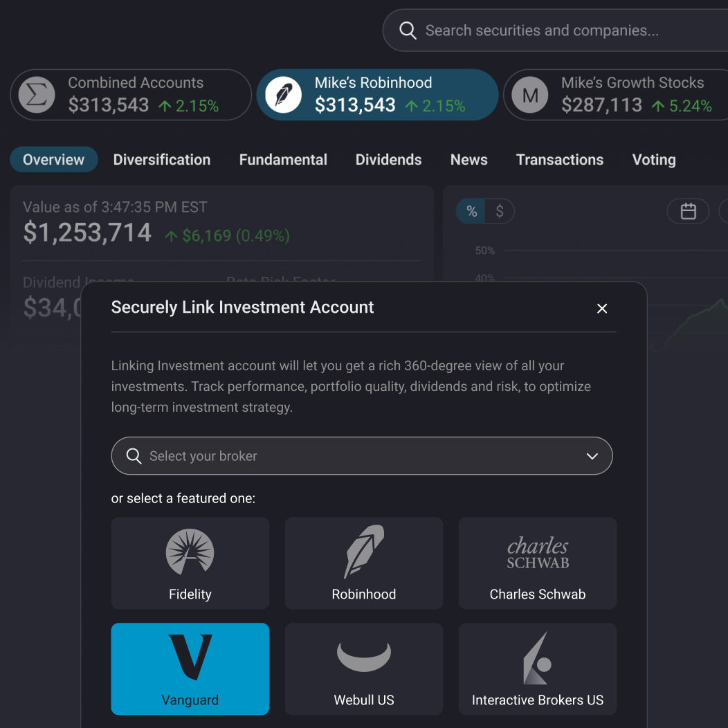Select the Webull US crescent icon
Viewport: 728px width, 728px height.
363,656
